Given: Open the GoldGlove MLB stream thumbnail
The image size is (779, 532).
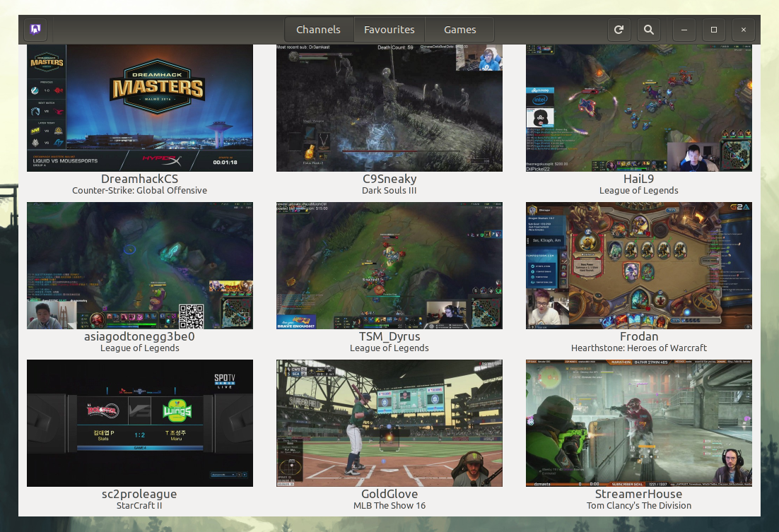Looking at the screenshot, I should pyautogui.click(x=389, y=423).
